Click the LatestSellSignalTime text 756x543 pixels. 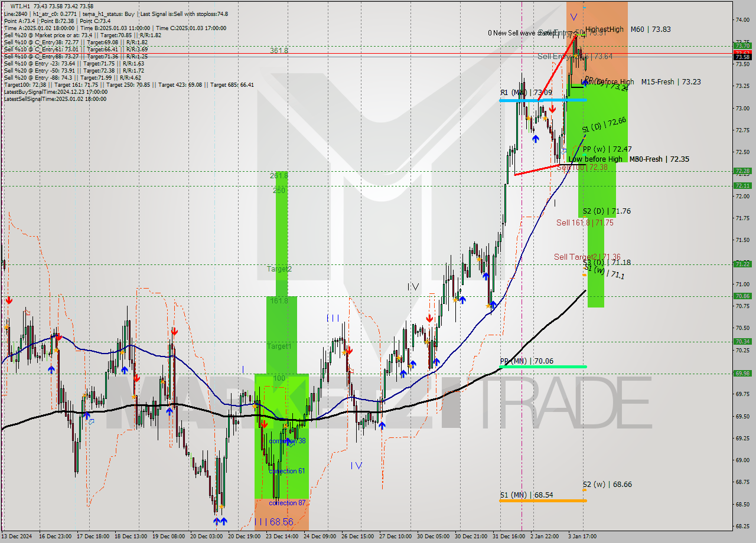55,99
